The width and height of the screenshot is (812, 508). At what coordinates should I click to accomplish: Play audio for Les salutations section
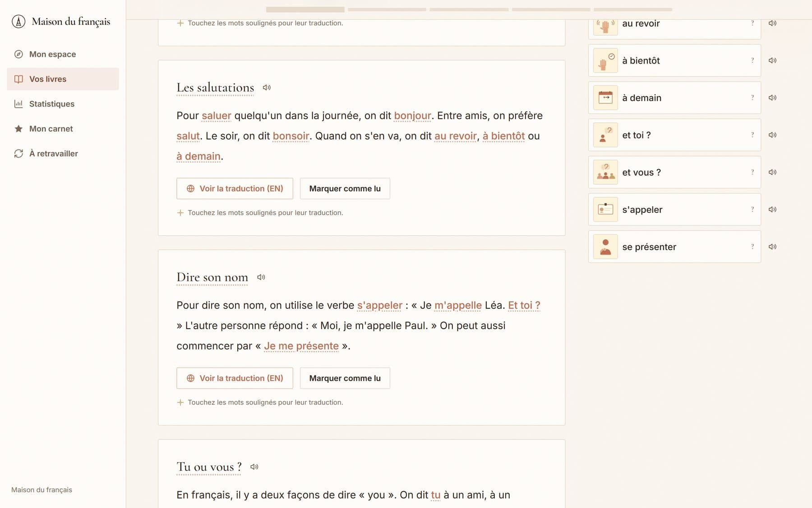click(x=267, y=88)
